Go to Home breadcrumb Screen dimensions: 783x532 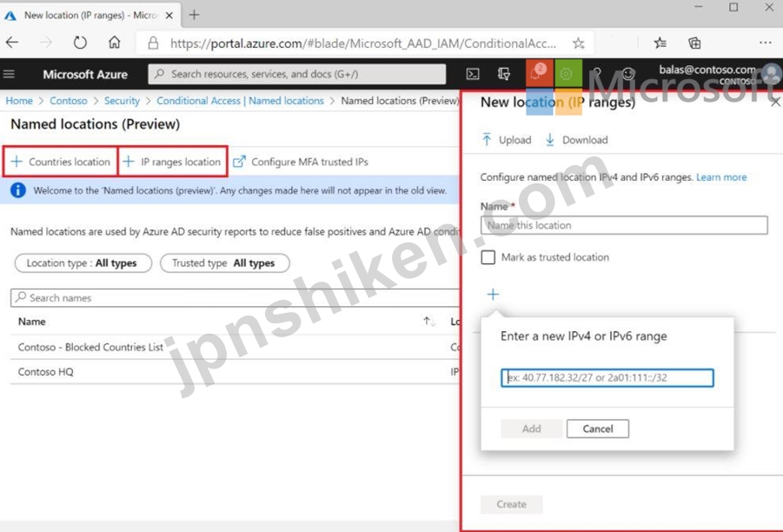[x=19, y=101]
